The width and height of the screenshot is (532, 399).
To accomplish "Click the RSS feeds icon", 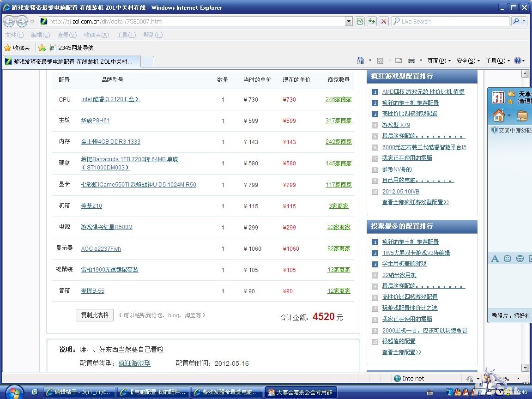I will pyautogui.click(x=380, y=61).
